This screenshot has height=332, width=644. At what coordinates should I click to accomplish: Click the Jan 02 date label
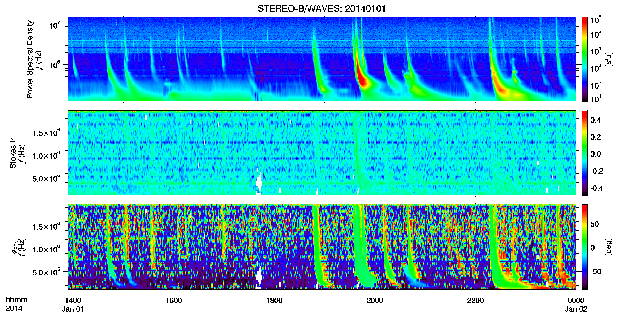tap(576, 309)
